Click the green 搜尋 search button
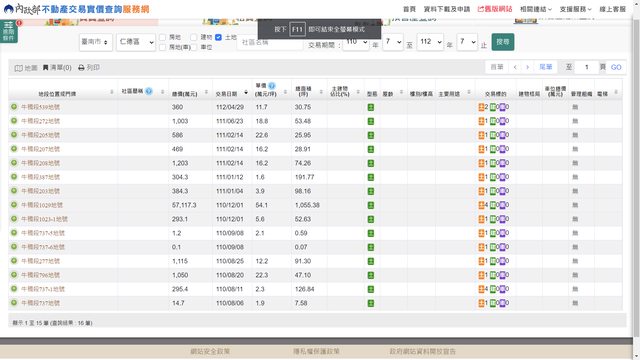This screenshot has height=360, width=640. click(503, 42)
